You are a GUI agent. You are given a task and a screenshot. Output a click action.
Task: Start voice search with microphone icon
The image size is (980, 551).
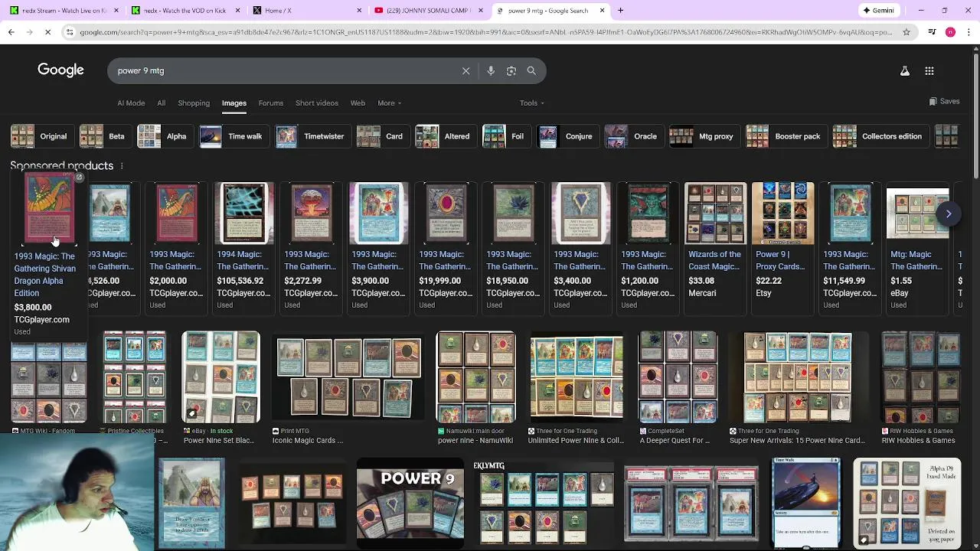click(x=491, y=70)
